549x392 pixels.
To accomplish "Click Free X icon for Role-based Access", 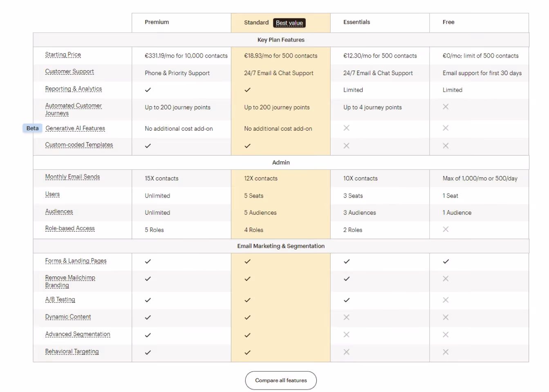I will tap(446, 229).
